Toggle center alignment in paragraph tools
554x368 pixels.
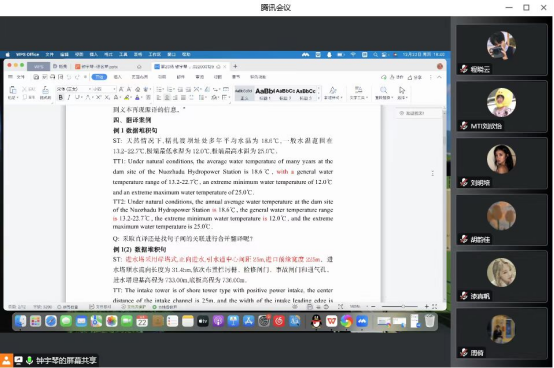167,97
